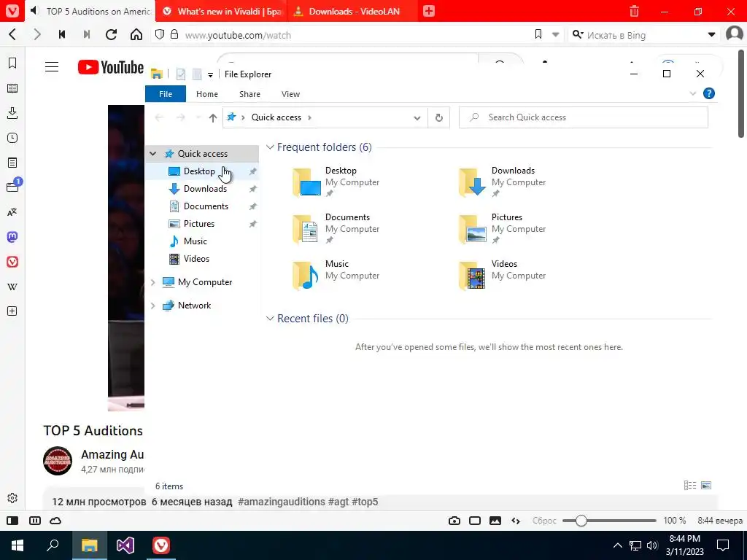
Task: Open address bar dropdown arrow in Vivaldi
Action: [555, 34]
